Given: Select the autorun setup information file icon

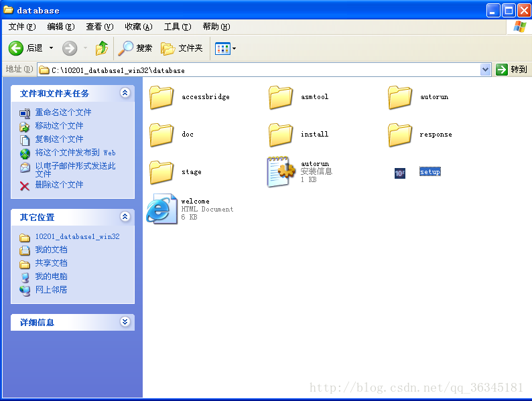Looking at the screenshot, I should coord(281,172).
